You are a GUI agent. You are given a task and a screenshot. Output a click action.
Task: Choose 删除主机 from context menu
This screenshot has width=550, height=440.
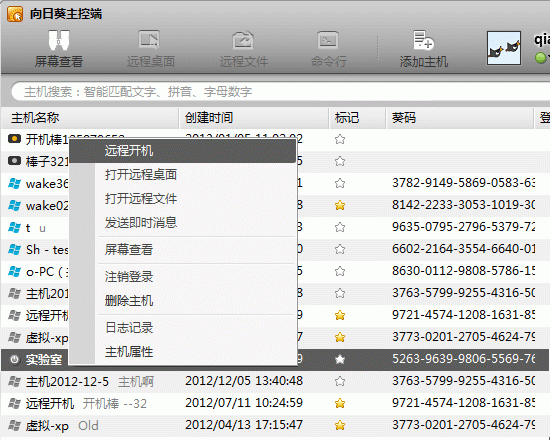pos(183,300)
